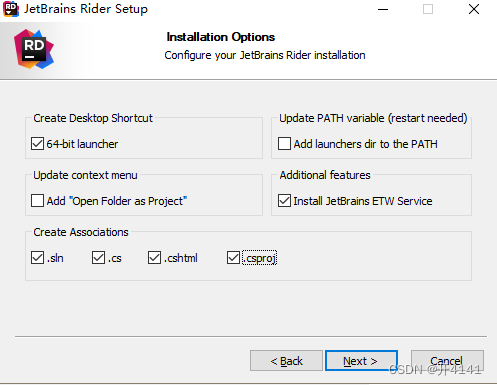The height and width of the screenshot is (385, 497).
Task: Return to previous page with Back
Action: click(x=286, y=361)
